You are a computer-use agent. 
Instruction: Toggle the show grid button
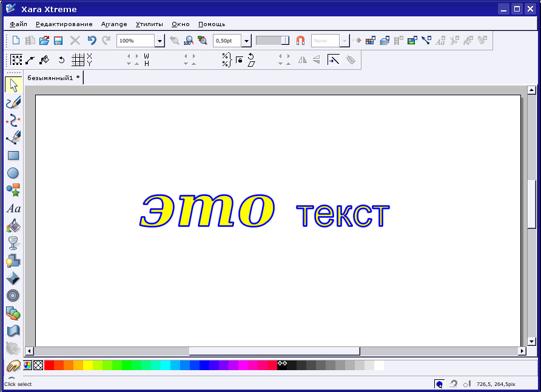point(78,59)
